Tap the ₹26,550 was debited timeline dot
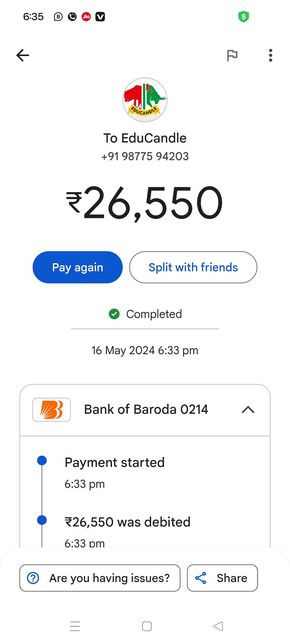The height and width of the screenshot is (644, 290). tap(42, 520)
